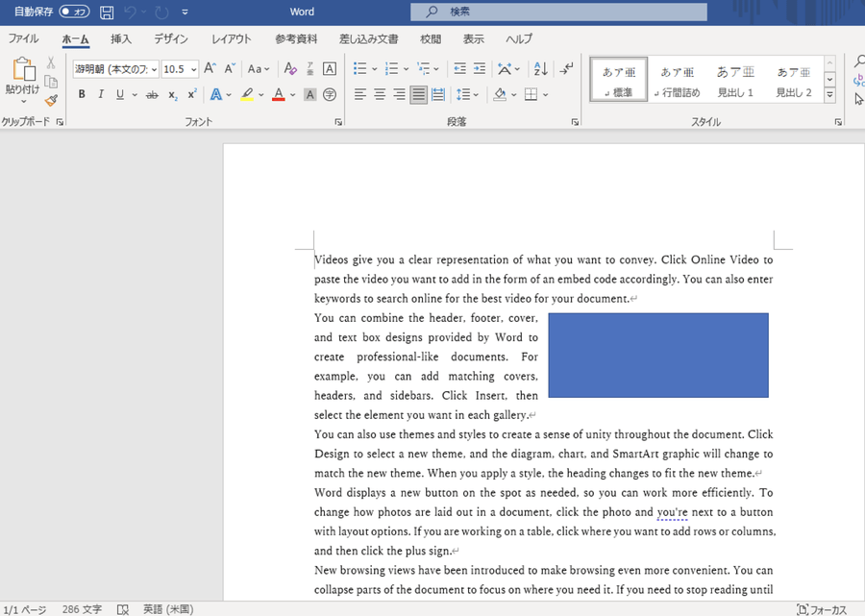
Task: Toggle justified text alignment
Action: [x=418, y=95]
